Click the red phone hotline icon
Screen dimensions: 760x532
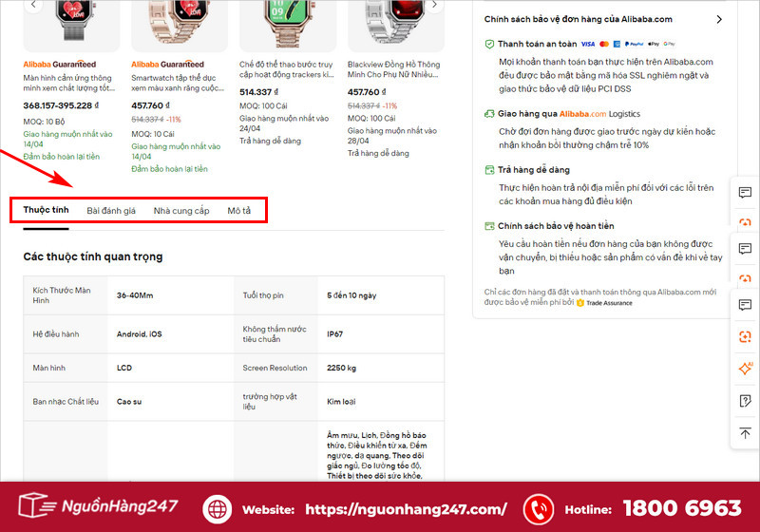click(x=538, y=509)
